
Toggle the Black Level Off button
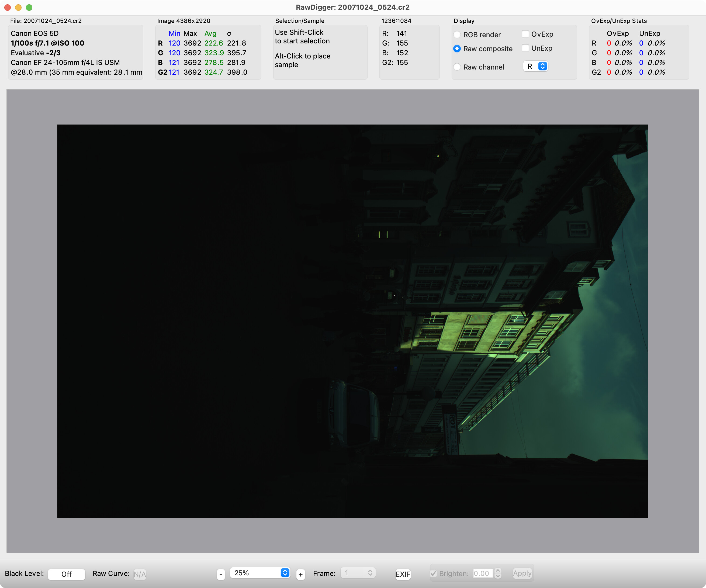coord(66,574)
